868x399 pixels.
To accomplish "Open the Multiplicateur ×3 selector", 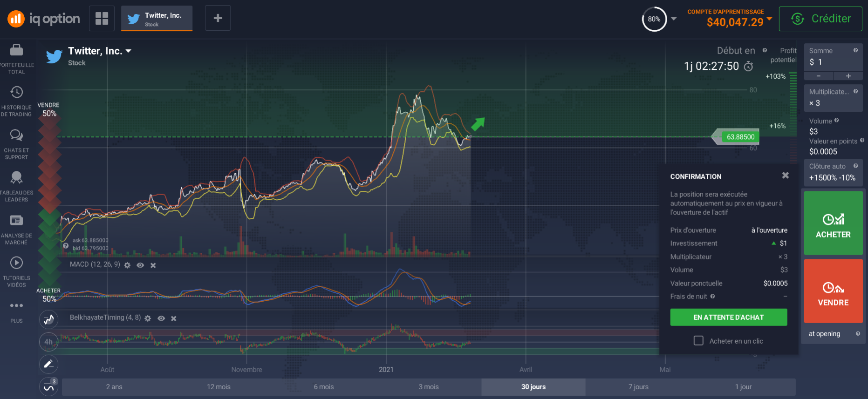I will [833, 98].
